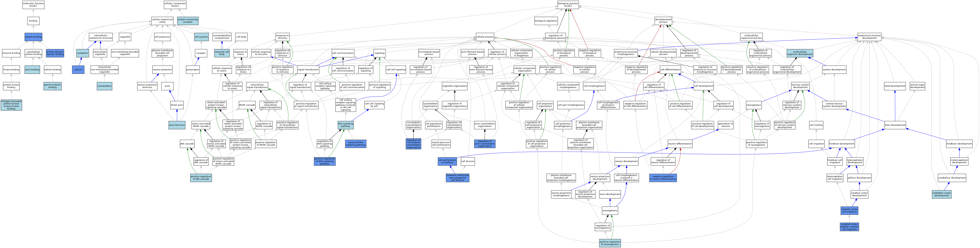Image resolution: width=980 pixels, height=248 pixels.
Task: Click the 'enzyme binding' node
Action: [x=11, y=53]
